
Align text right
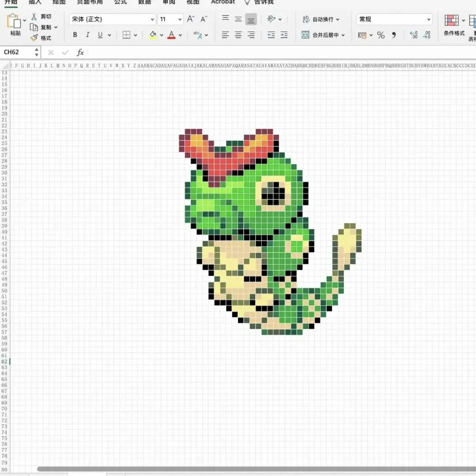coord(251,35)
